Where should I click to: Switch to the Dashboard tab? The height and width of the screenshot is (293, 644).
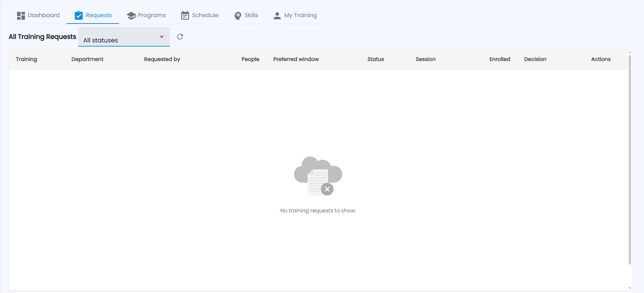pyautogui.click(x=38, y=15)
